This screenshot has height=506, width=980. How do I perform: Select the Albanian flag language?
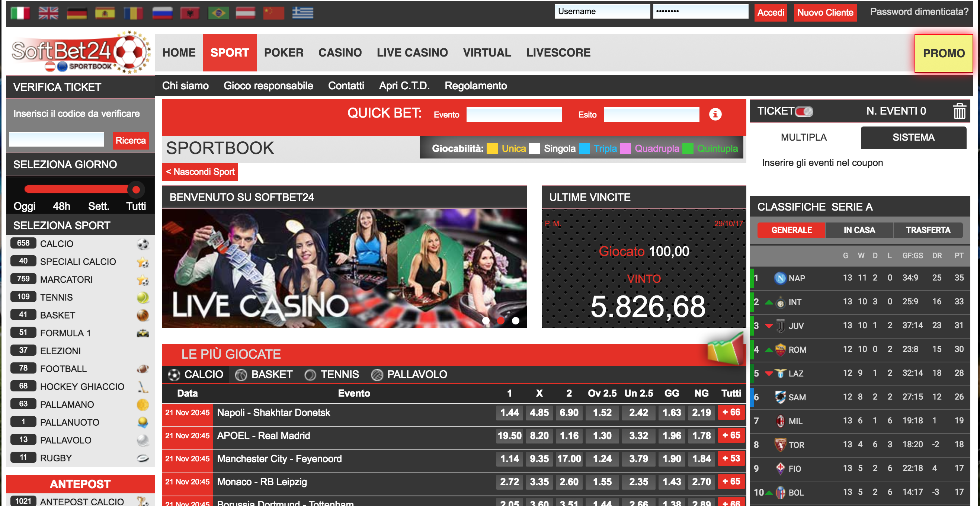pyautogui.click(x=190, y=13)
